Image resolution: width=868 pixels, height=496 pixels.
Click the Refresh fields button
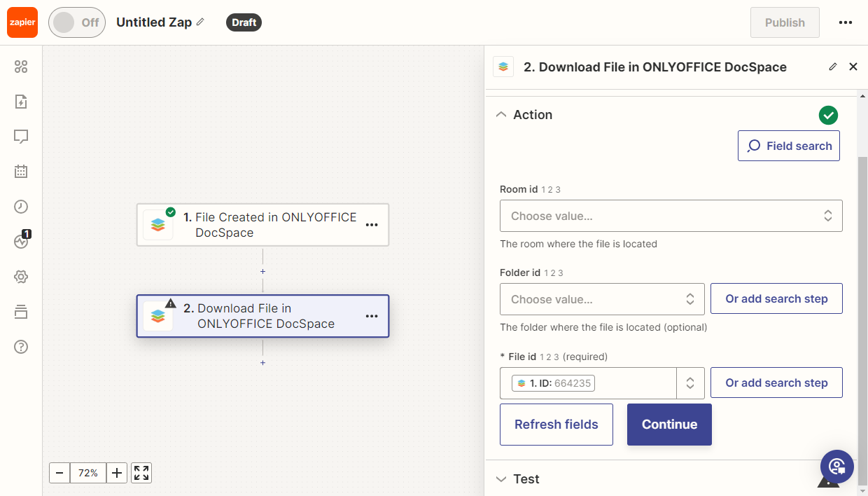(x=556, y=425)
